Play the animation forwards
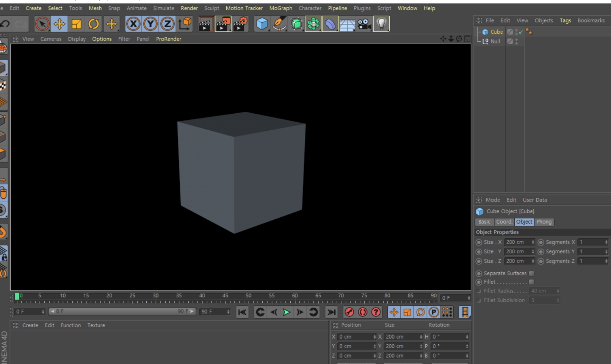 (x=287, y=312)
